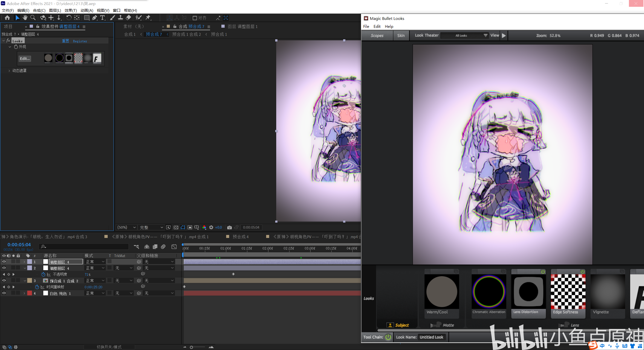This screenshot has height=350, width=644.
Task: Click the show channel RGB icon
Action: coord(204,227)
